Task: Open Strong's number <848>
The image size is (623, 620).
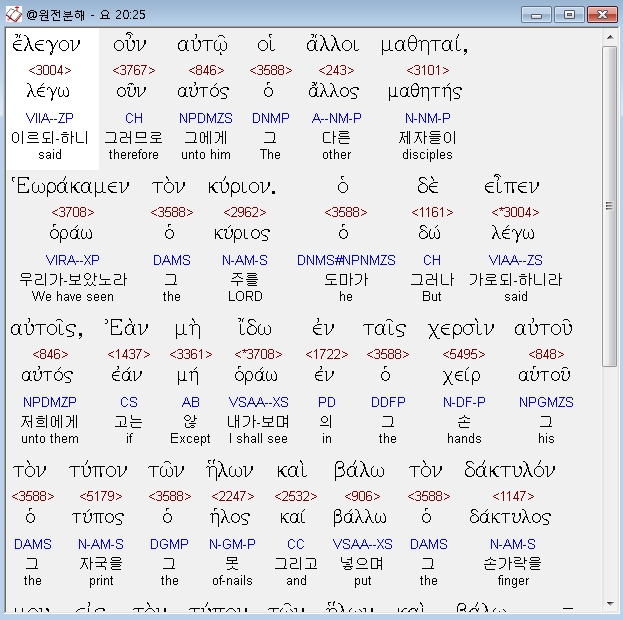Action: pos(546,354)
